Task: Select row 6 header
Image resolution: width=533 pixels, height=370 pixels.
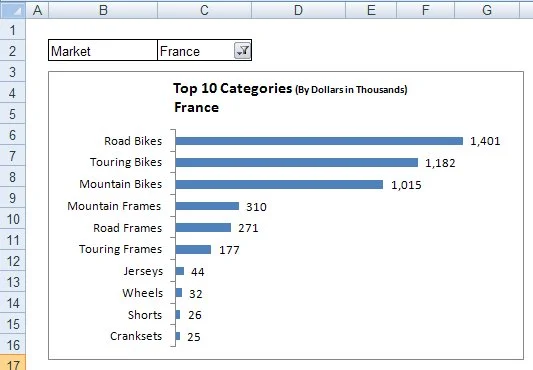Action: 13,135
